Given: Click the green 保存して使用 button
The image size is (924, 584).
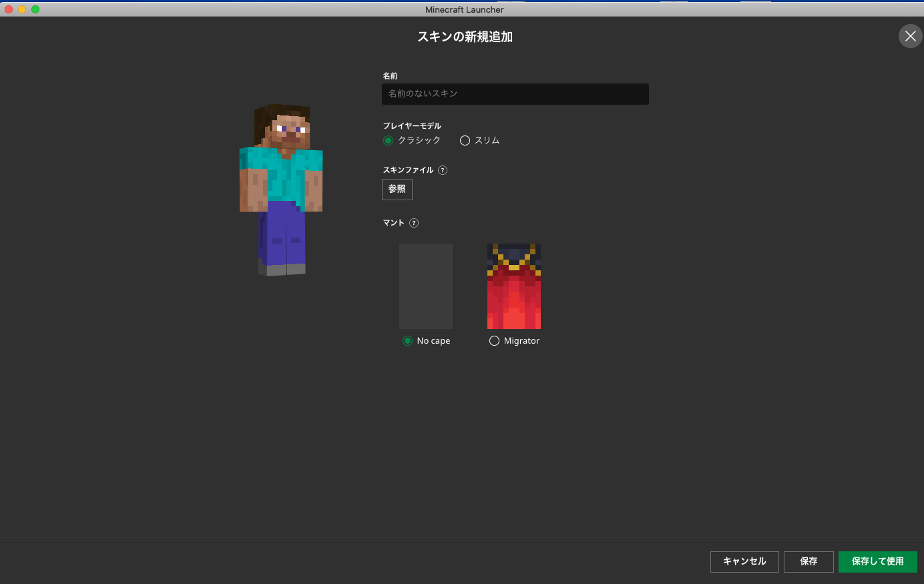Looking at the screenshot, I should click(878, 561).
